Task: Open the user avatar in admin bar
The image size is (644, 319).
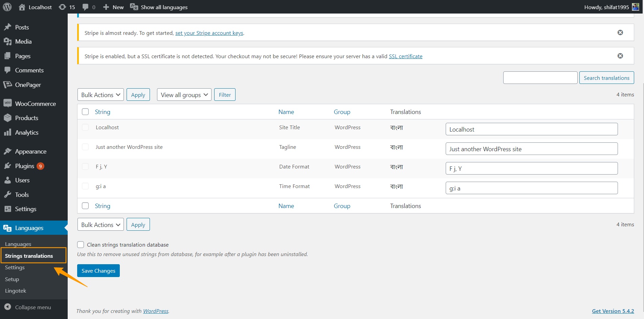Action: point(635,7)
